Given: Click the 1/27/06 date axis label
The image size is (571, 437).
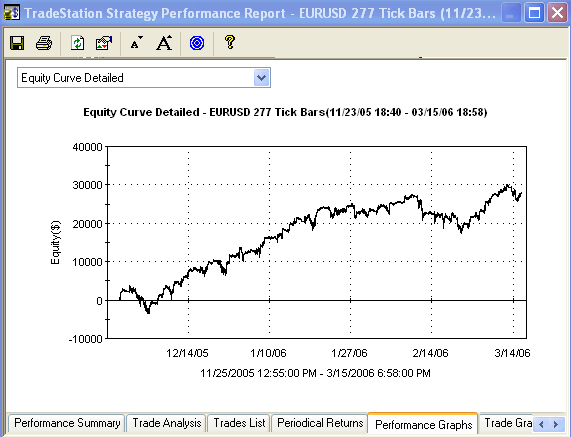Looking at the screenshot, I should [x=349, y=353].
